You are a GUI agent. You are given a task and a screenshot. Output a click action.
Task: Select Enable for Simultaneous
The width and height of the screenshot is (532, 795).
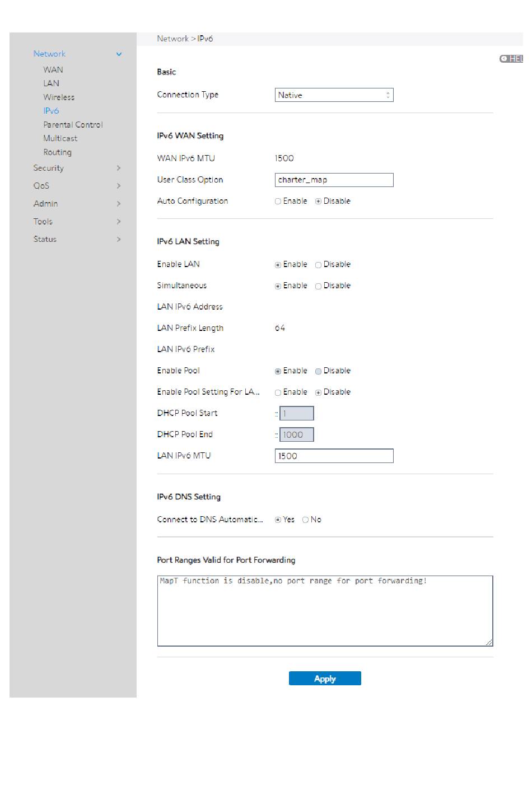pos(278,286)
